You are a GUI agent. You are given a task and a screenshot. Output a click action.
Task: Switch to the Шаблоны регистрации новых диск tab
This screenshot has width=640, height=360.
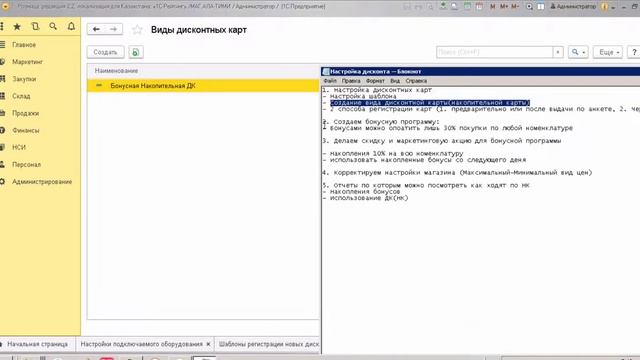point(269,344)
